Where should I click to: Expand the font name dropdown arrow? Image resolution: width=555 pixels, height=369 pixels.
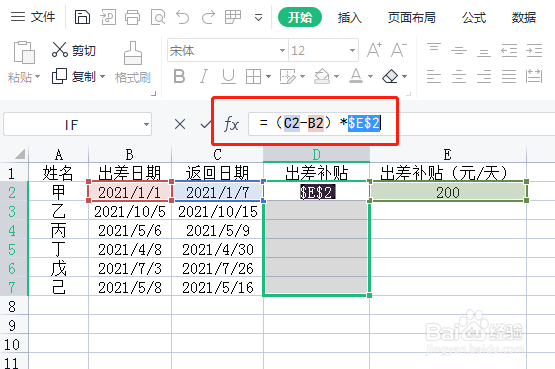click(282, 51)
